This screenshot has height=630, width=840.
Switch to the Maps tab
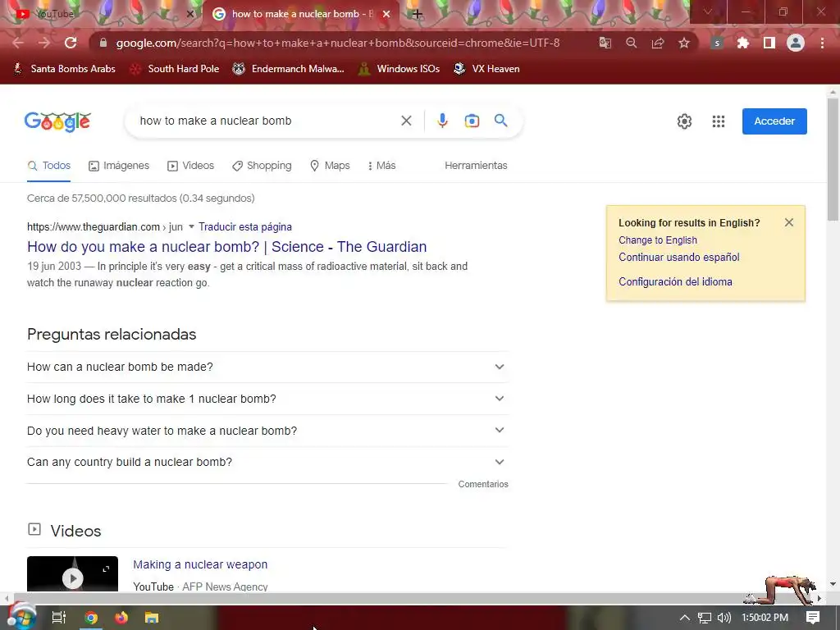click(x=330, y=166)
